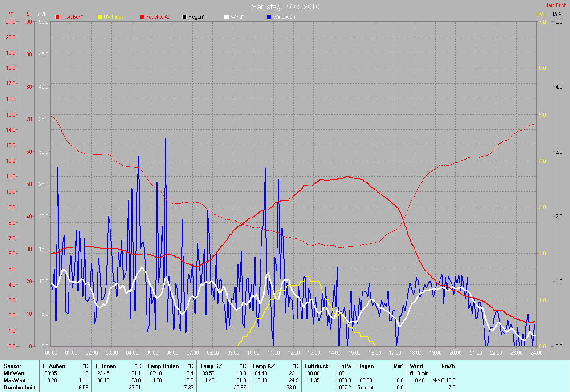Screen dimensions: 570x392
Task: Click the Temp KZ maximum time "12:40"
Action: pos(261,380)
